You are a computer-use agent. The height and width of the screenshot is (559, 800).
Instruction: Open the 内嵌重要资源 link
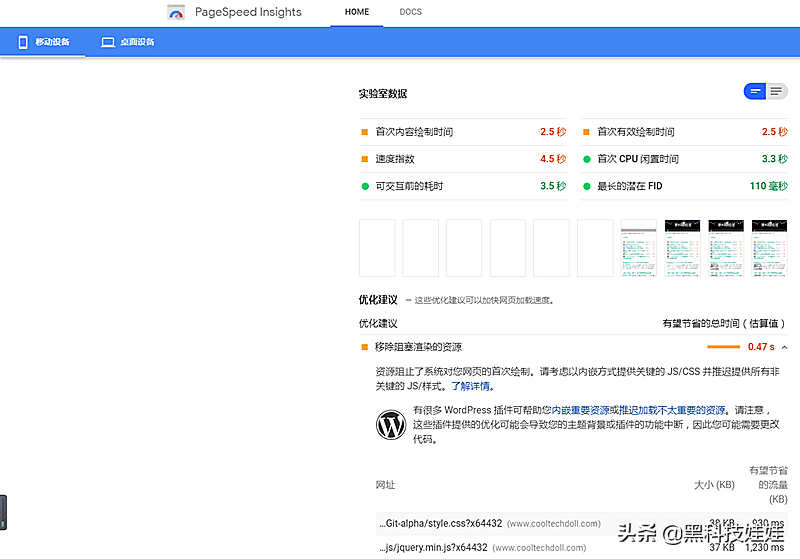581,410
